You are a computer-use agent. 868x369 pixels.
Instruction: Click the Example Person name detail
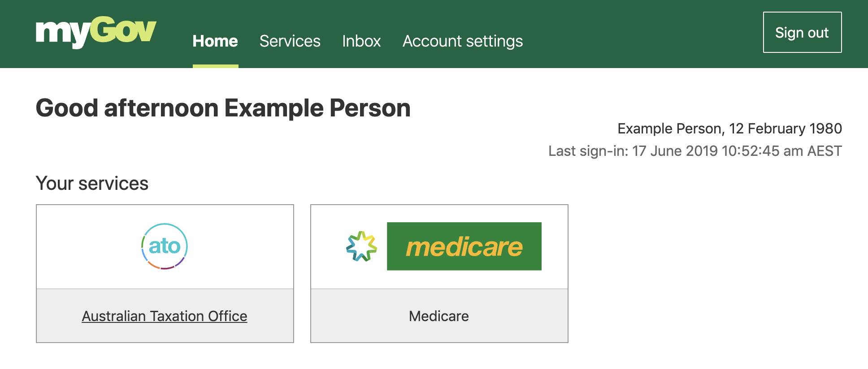point(729,129)
